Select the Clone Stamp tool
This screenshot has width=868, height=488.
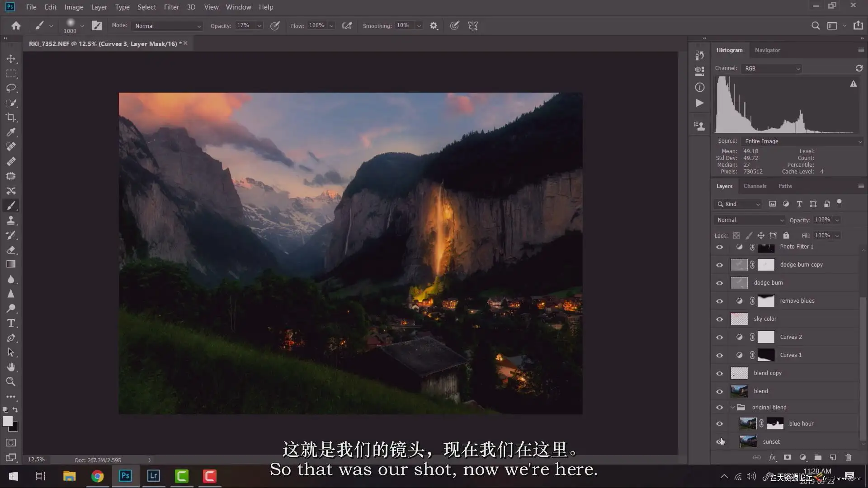point(11,220)
